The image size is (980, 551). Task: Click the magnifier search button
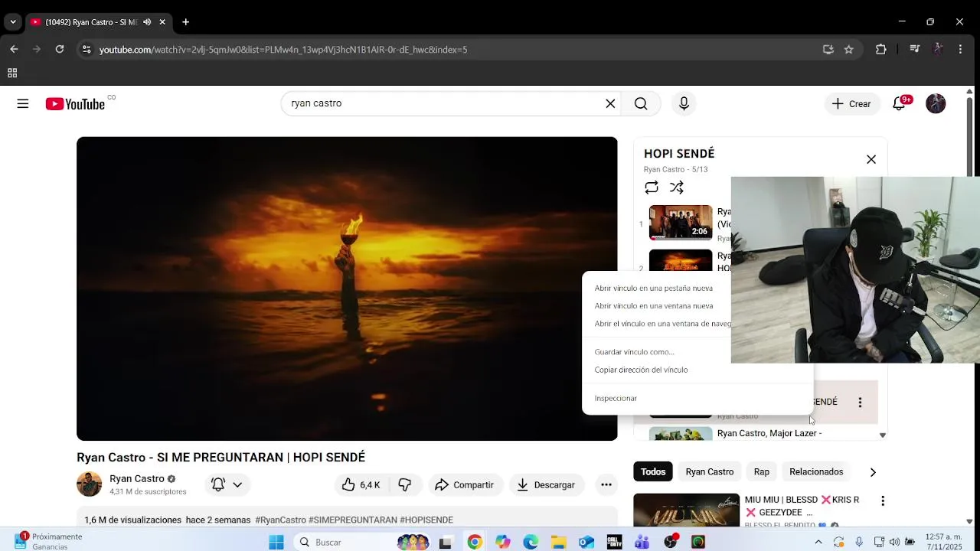click(641, 104)
